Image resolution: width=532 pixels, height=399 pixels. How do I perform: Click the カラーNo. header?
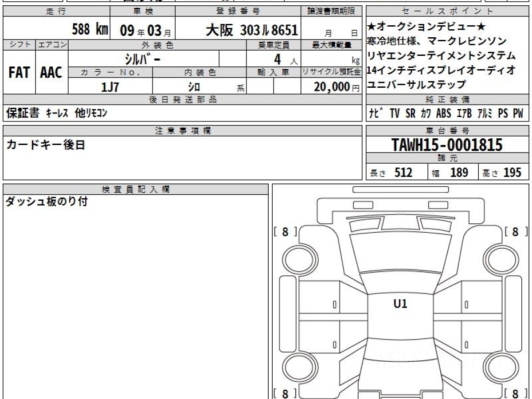pyautogui.click(x=110, y=72)
